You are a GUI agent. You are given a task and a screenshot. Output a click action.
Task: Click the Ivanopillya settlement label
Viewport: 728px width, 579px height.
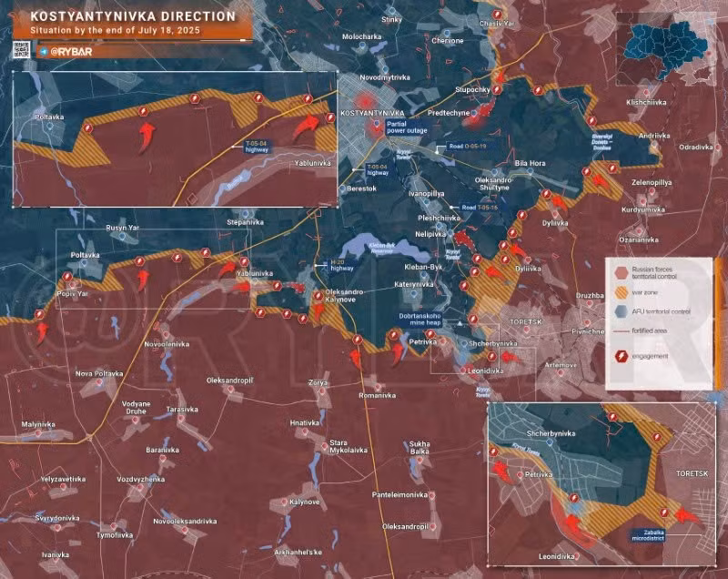pos(426,194)
